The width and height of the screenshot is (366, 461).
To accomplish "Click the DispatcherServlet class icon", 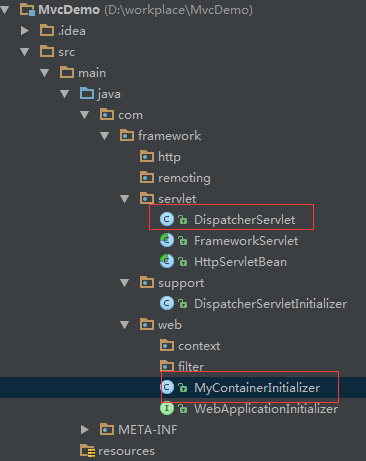I will click(x=167, y=219).
